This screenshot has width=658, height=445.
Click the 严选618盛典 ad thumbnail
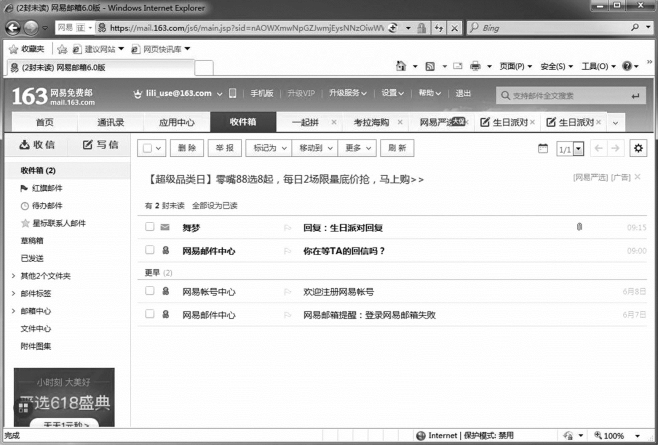64,397
